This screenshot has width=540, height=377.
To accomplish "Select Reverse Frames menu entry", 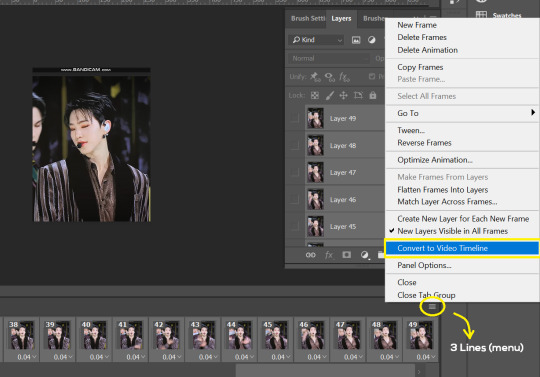I will coord(424,143).
